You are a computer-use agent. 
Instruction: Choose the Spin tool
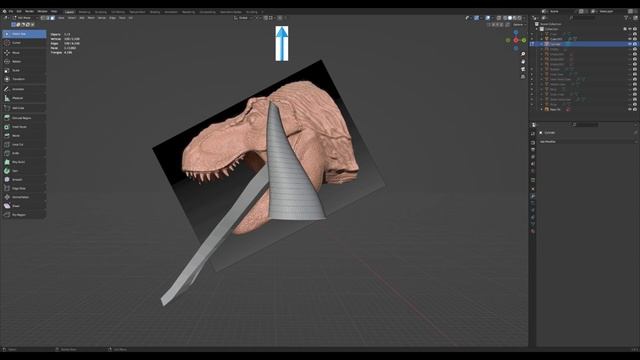(x=24, y=171)
